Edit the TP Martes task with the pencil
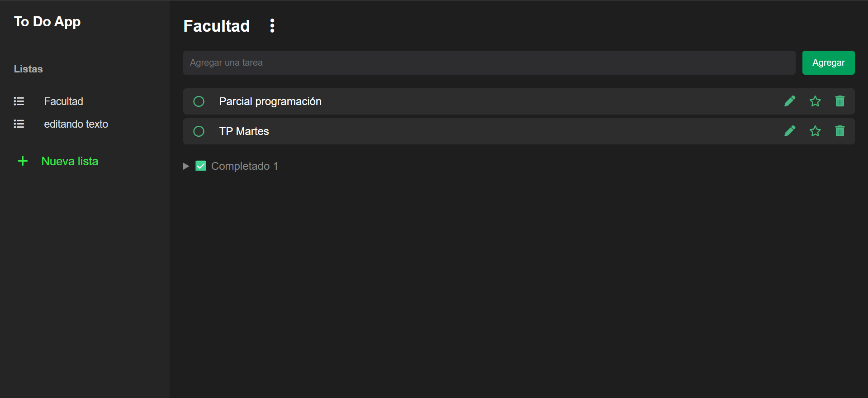The image size is (868, 398). pyautogui.click(x=789, y=131)
